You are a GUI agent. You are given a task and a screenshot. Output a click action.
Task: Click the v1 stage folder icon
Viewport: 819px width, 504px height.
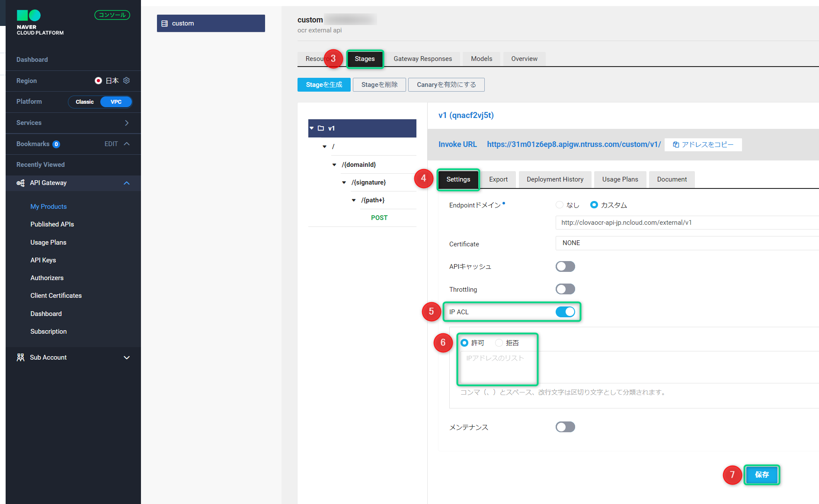click(321, 128)
